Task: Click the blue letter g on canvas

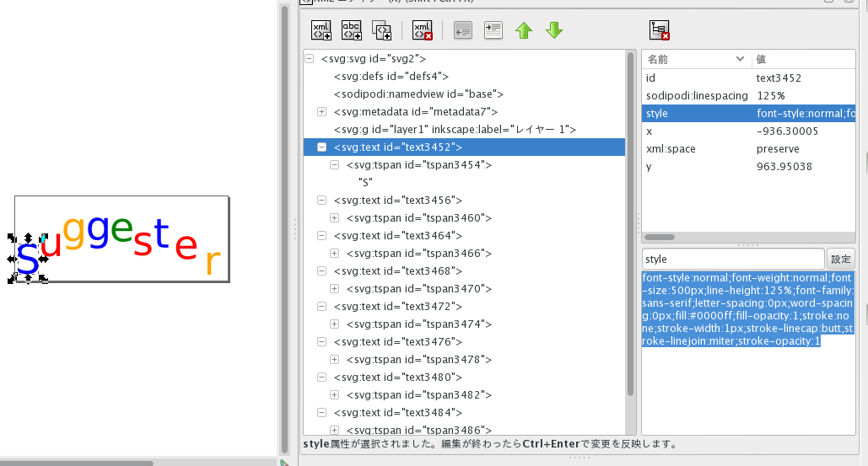Action: coord(98,231)
